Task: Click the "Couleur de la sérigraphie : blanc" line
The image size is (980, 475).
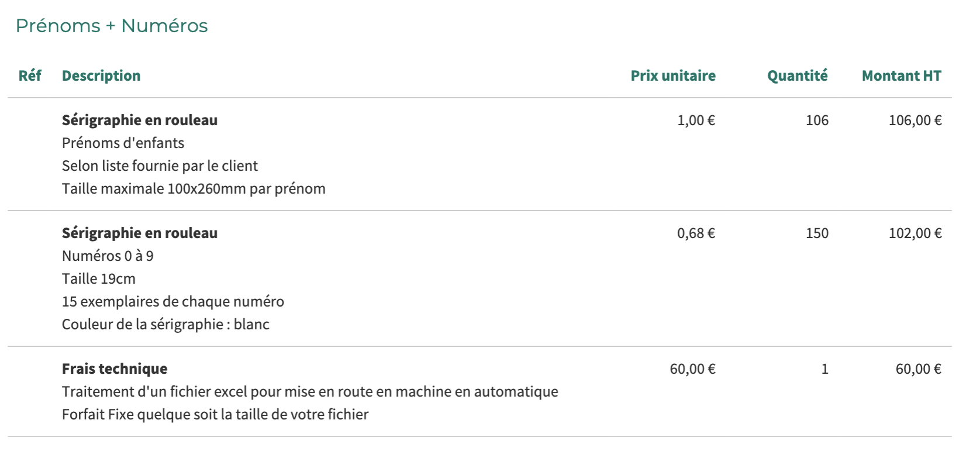Action: 165,324
